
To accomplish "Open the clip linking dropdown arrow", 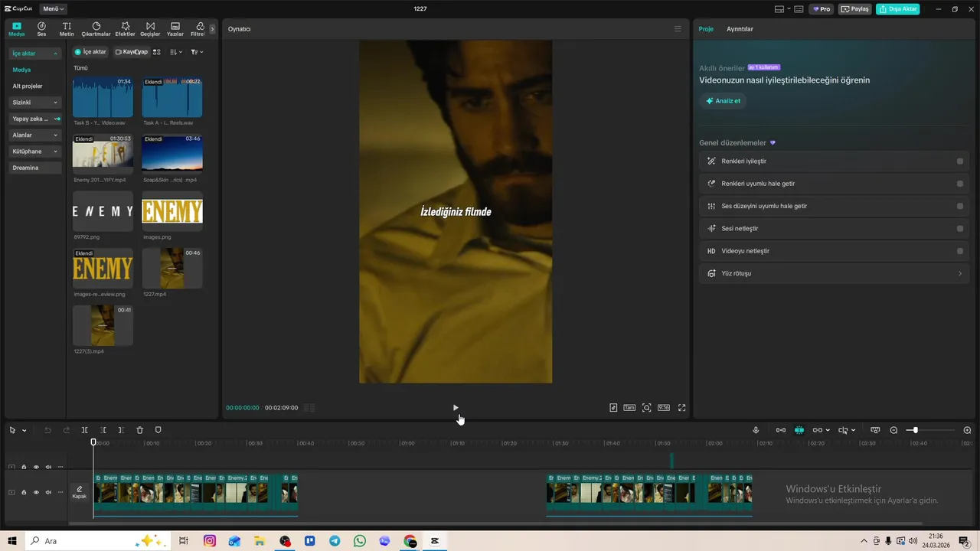I will (x=828, y=430).
